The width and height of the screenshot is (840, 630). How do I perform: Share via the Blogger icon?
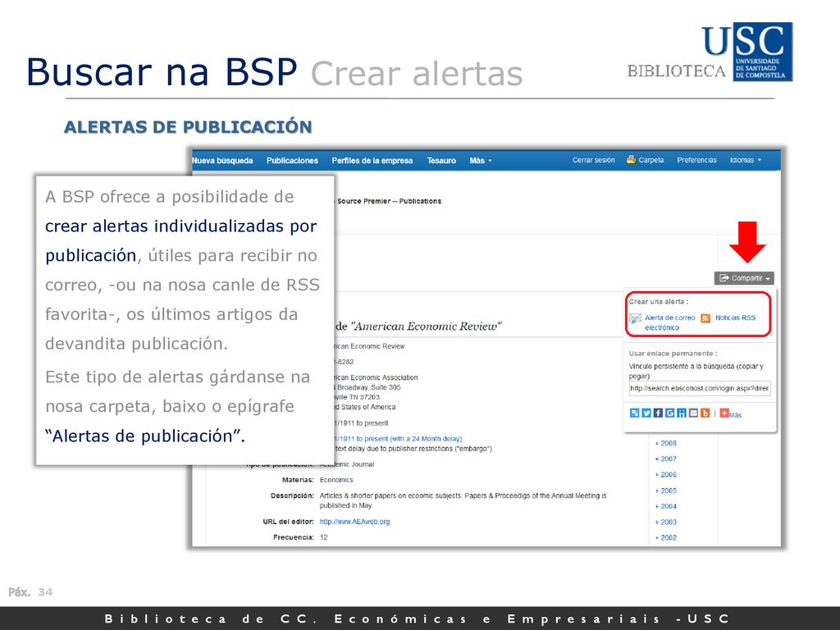point(705,413)
